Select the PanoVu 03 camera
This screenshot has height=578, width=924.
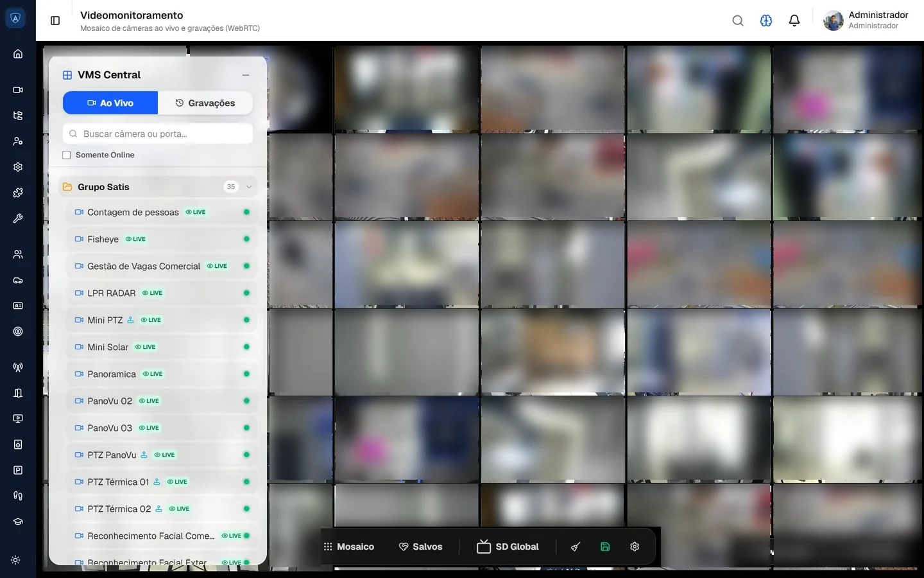point(162,428)
